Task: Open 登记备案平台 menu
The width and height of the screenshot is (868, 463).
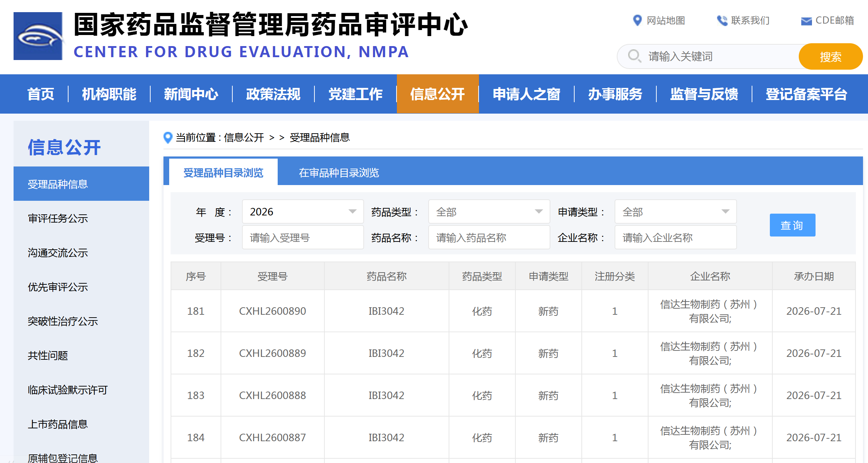Action: [807, 94]
